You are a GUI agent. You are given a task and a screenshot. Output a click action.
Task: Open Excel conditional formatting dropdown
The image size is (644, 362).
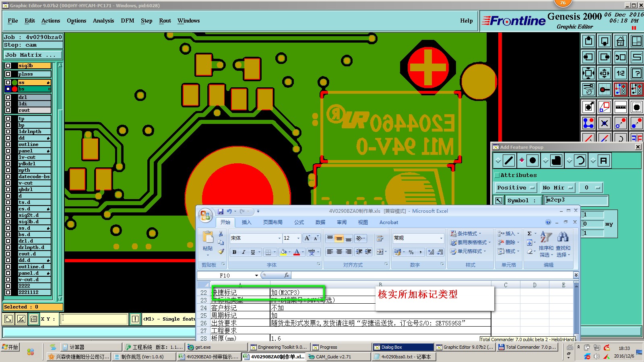466,234
